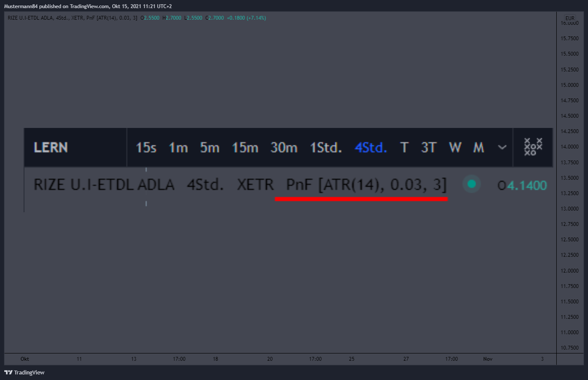
Task: Click the 3 date after Nov
Action: pyautogui.click(x=542, y=359)
